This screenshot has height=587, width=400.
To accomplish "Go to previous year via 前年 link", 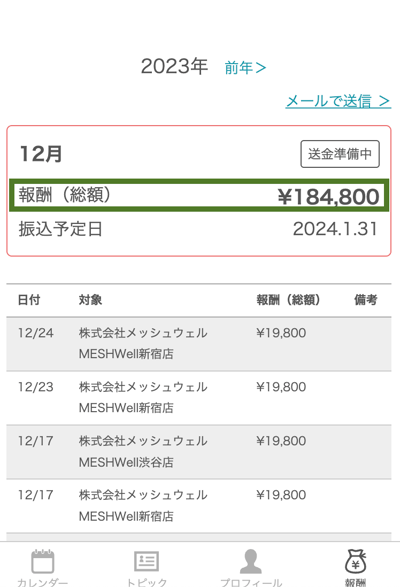I will click(245, 68).
